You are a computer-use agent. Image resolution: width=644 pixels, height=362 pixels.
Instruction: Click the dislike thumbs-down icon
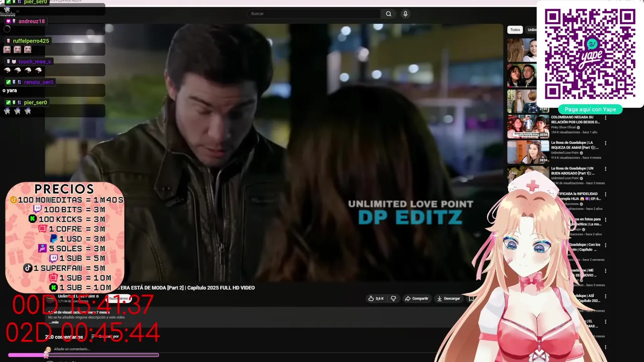[x=393, y=299]
